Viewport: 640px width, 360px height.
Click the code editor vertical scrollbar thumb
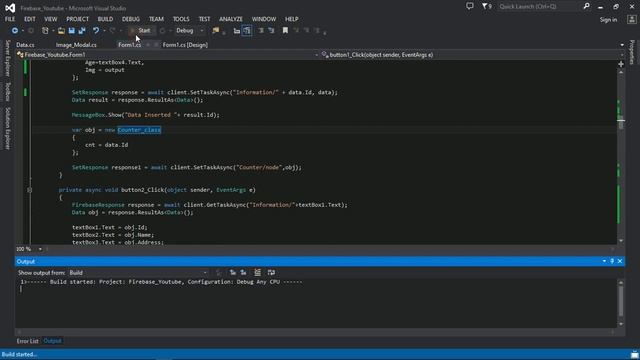(621, 122)
